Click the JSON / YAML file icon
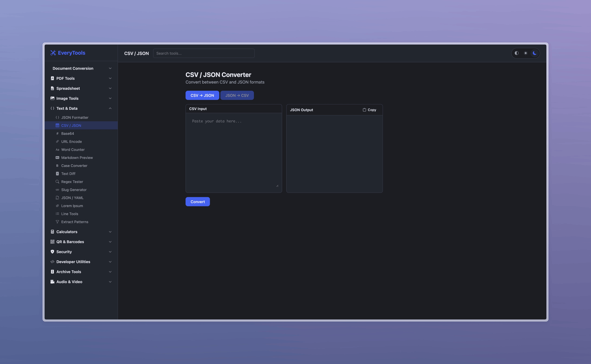This screenshot has height=364, width=591. pyautogui.click(x=57, y=198)
